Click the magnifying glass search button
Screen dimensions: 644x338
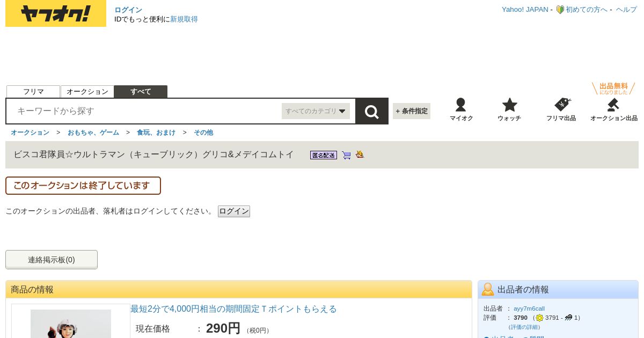click(x=372, y=111)
